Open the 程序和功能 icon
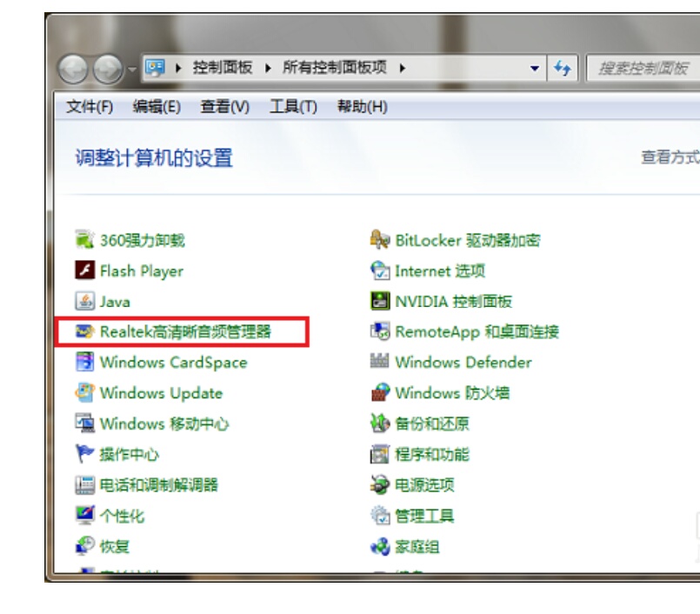The height and width of the screenshot is (614, 700). coord(380,454)
